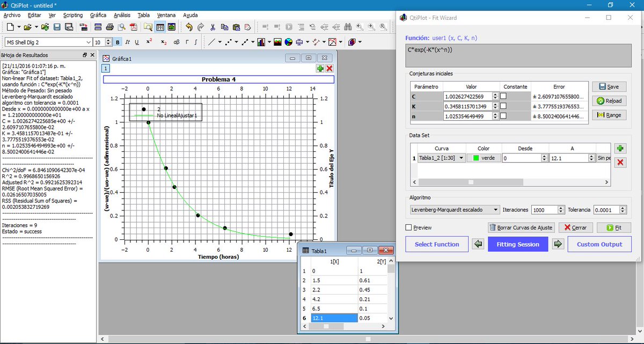Click the Iteraciones input field
Screen dimensions: 644x344
click(548, 210)
